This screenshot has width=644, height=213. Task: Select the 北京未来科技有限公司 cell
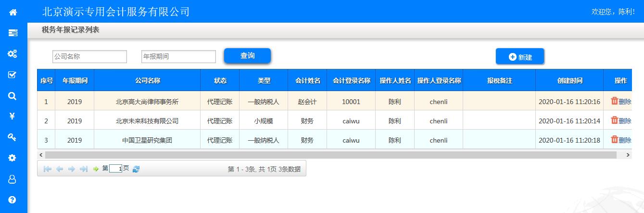click(147, 121)
